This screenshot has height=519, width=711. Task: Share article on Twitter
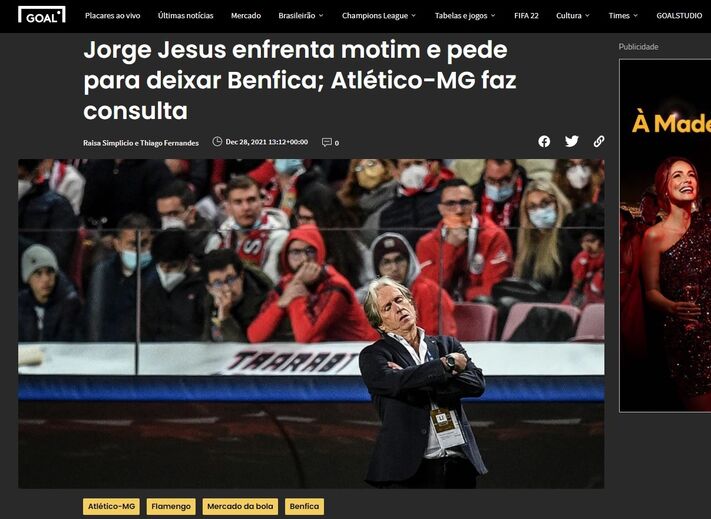coord(571,141)
